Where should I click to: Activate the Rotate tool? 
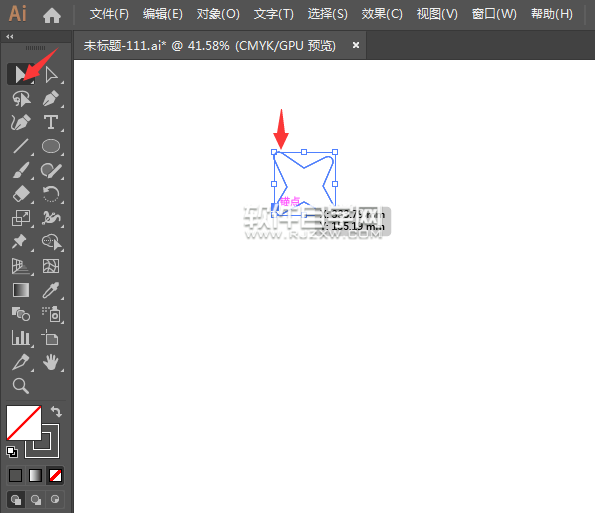coord(51,194)
